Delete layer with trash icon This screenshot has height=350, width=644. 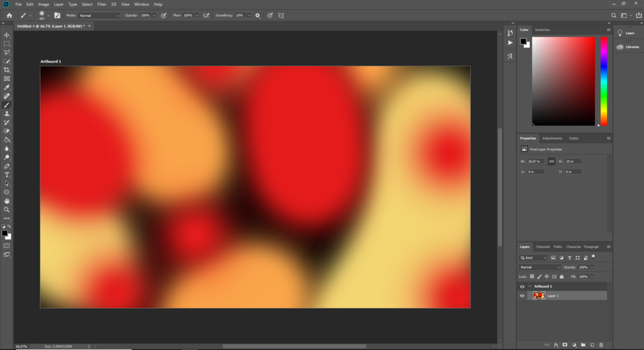(x=601, y=345)
